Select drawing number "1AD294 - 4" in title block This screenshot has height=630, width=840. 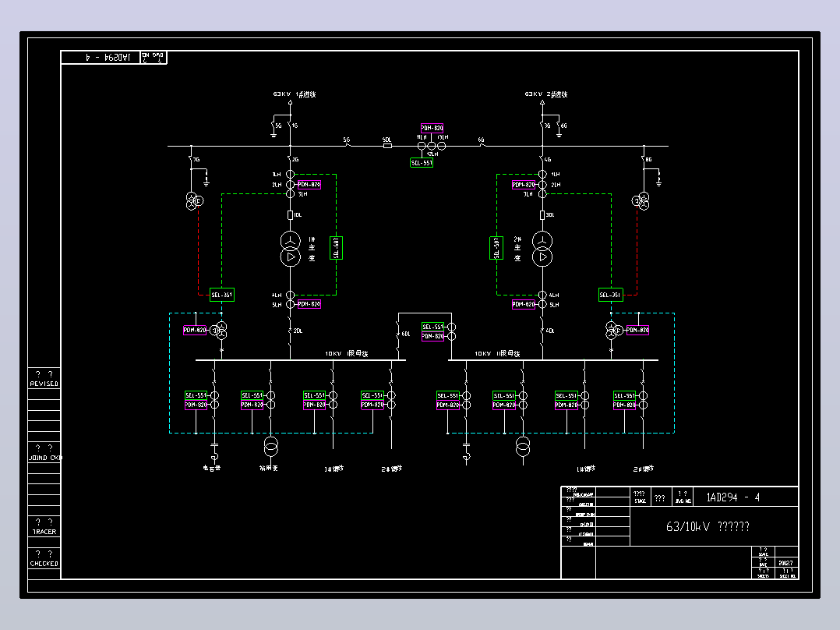[732, 497]
